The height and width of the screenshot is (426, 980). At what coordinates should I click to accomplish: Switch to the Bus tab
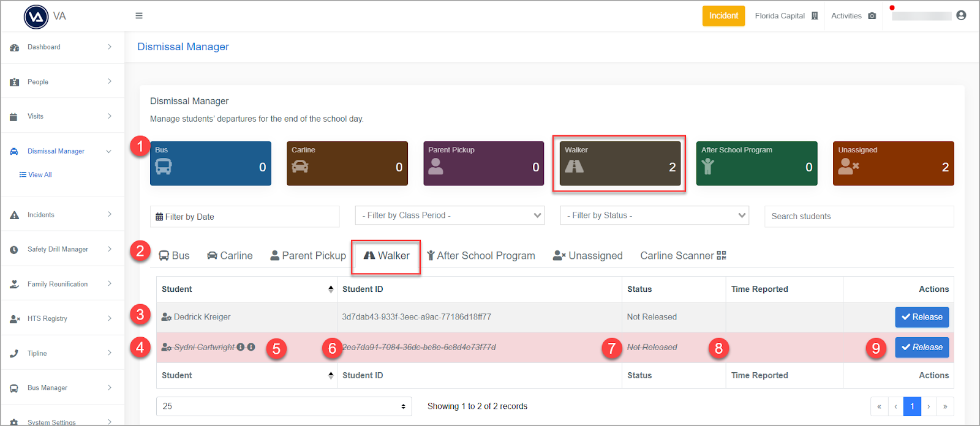coord(174,256)
